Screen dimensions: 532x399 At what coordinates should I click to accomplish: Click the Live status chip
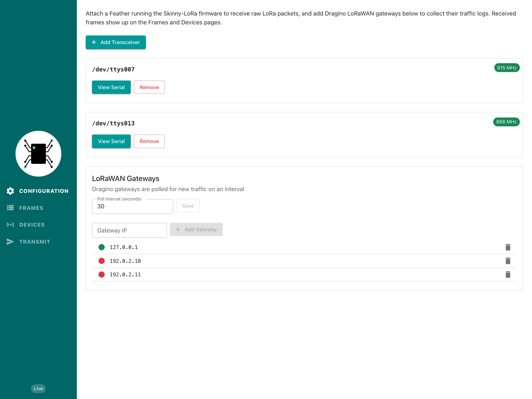(38, 388)
